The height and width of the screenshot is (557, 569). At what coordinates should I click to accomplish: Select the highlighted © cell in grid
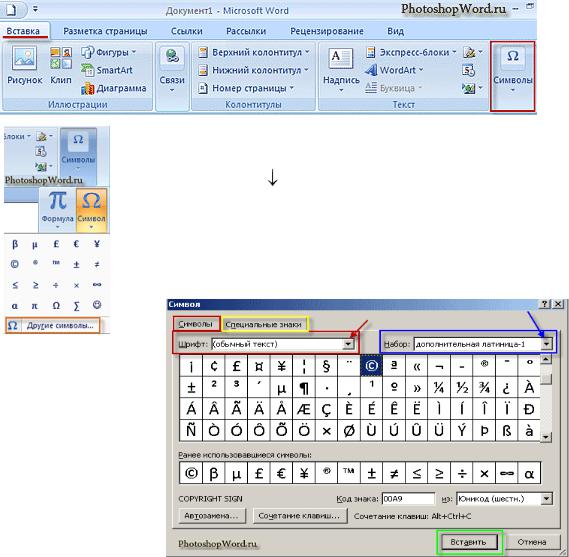click(371, 366)
